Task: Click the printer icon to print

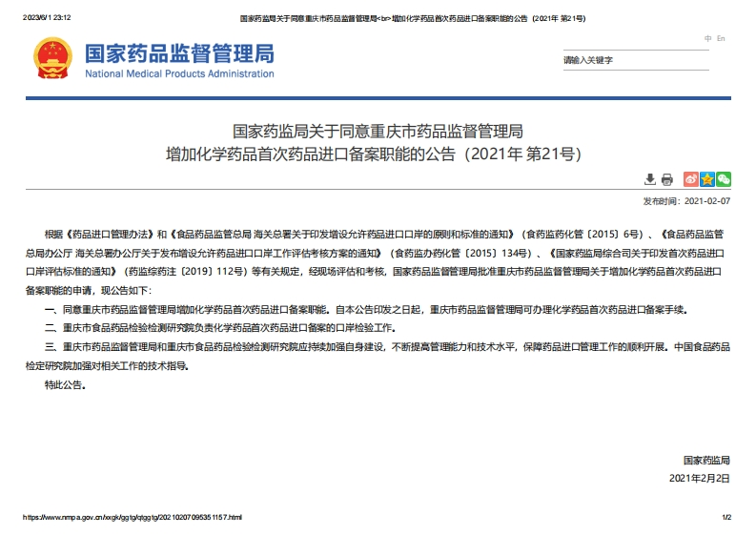Action: coord(667,179)
